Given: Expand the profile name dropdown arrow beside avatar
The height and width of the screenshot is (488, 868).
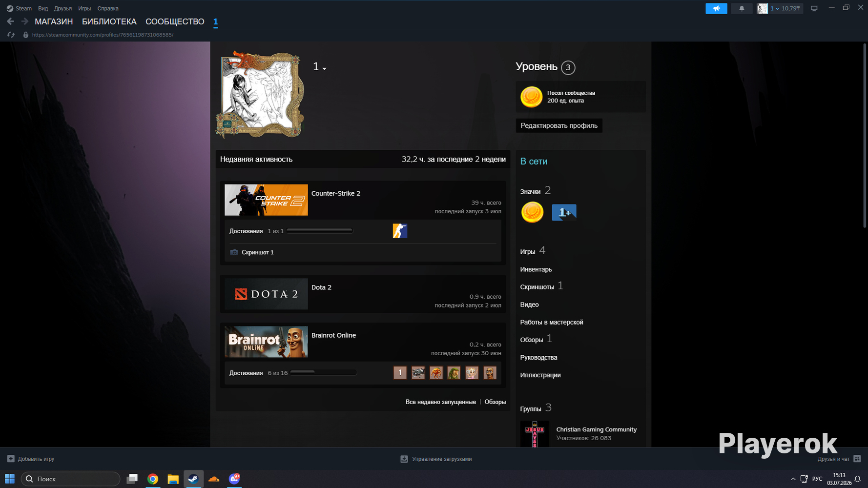Looking at the screenshot, I should 325,68.
